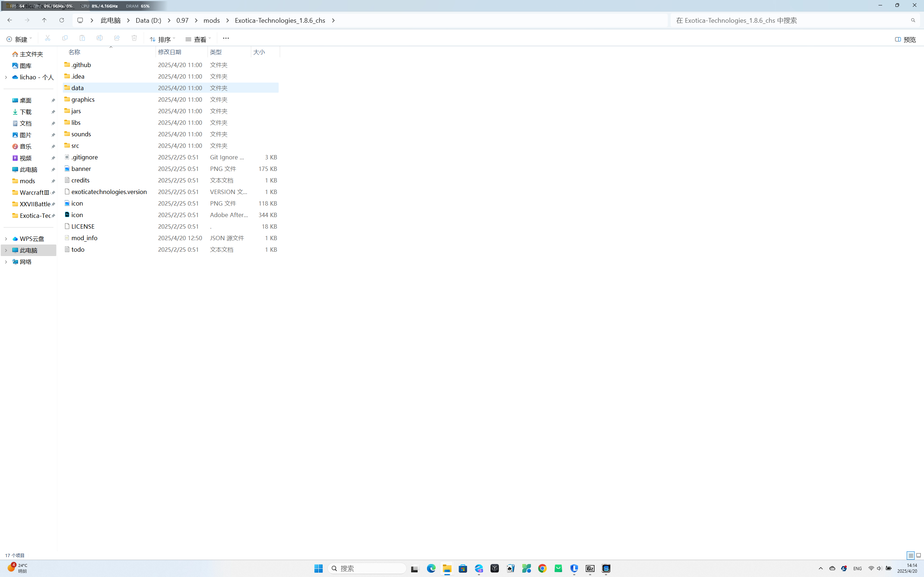Image resolution: width=924 pixels, height=577 pixels.
Task: Switch to the details view at bottom right
Action: 910,555
